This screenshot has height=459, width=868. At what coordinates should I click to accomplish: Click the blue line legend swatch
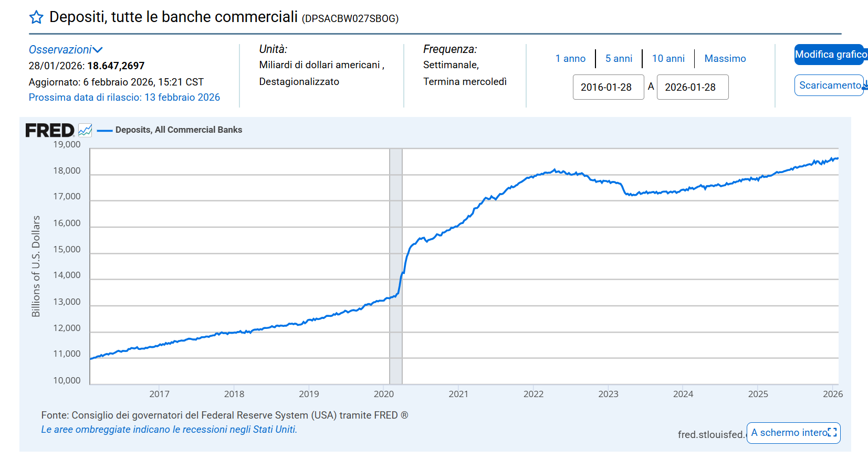tap(105, 130)
